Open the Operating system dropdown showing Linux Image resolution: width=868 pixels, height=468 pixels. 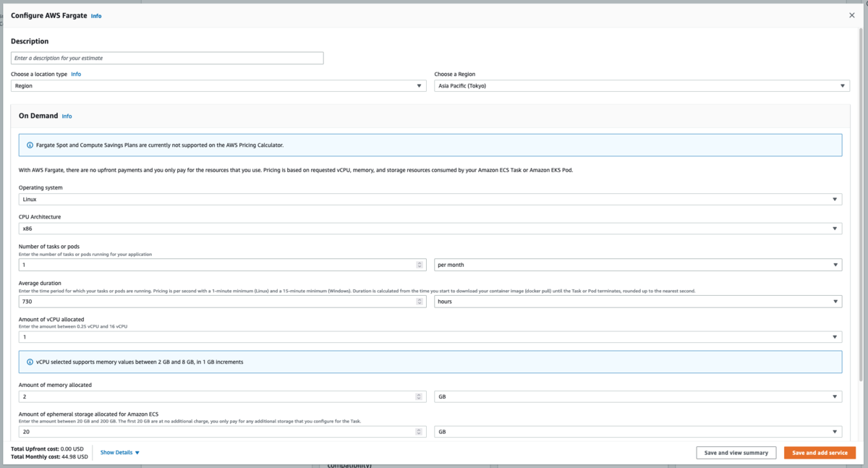click(430, 199)
